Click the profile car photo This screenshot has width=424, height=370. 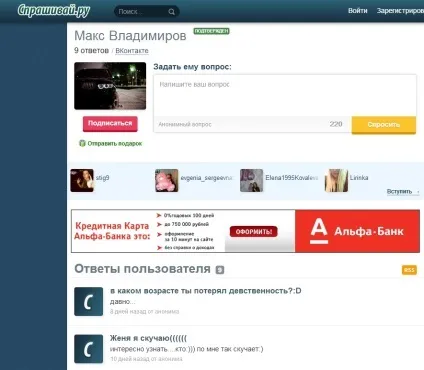[x=110, y=86]
